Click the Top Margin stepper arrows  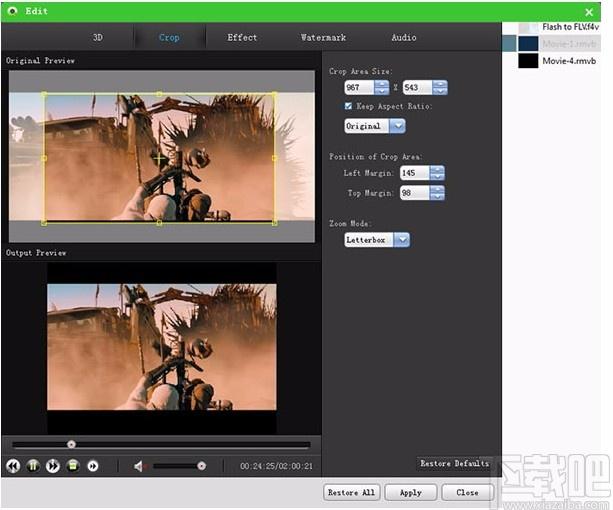437,193
